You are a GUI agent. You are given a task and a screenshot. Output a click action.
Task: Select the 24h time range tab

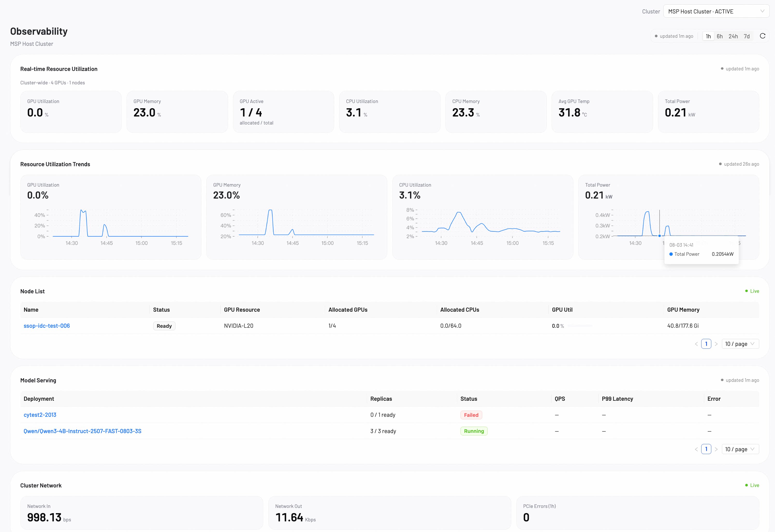pos(733,36)
